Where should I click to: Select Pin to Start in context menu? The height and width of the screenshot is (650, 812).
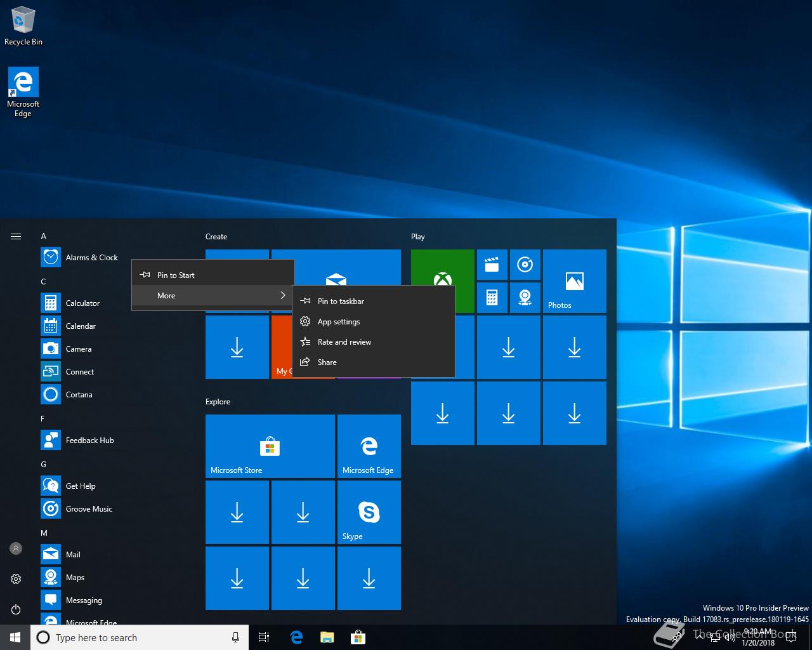213,275
